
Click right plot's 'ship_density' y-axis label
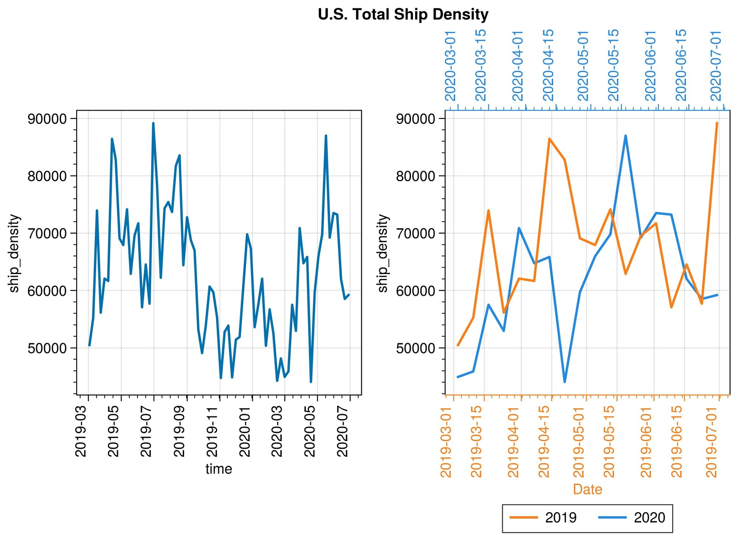(383, 253)
